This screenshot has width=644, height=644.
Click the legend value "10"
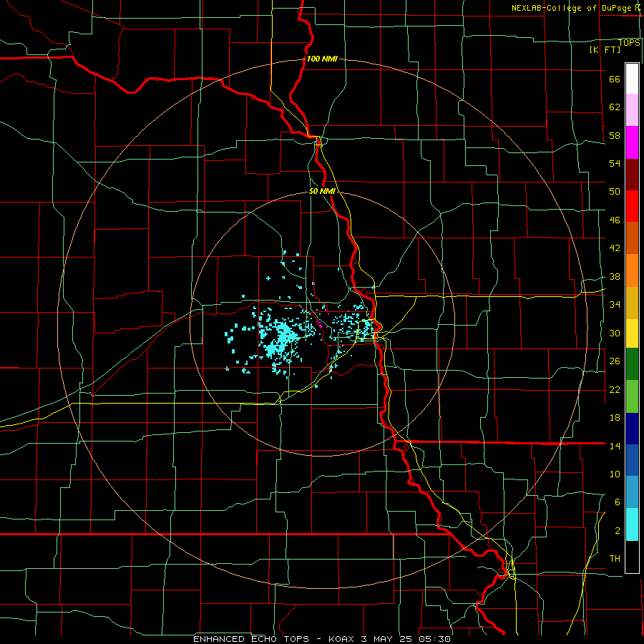pos(615,474)
